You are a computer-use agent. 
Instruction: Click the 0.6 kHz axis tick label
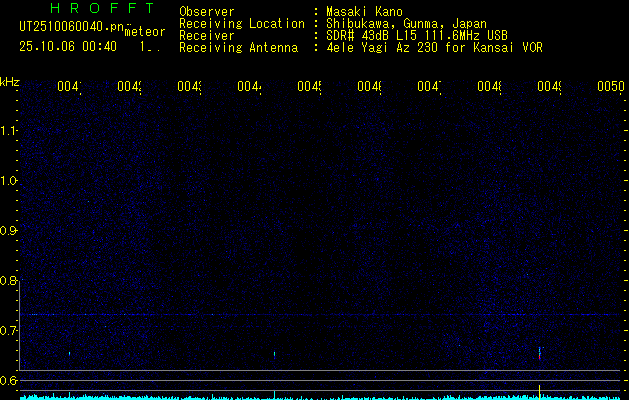click(7, 380)
